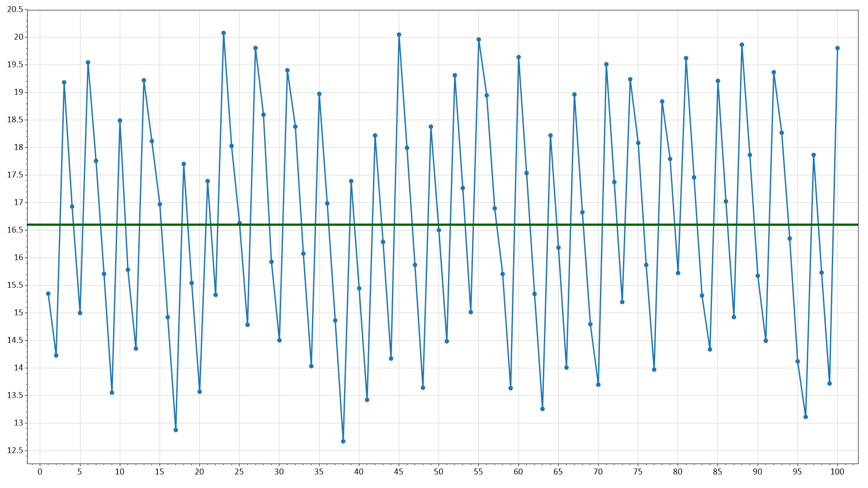Select the last data point at x=100
This screenshot has height=488, width=868.
click(x=837, y=48)
